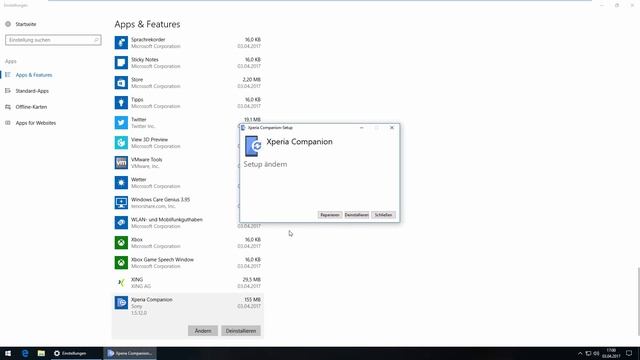The width and height of the screenshot is (640, 360).
Task: Show hidden tray icons chevron
Action: click(580, 353)
